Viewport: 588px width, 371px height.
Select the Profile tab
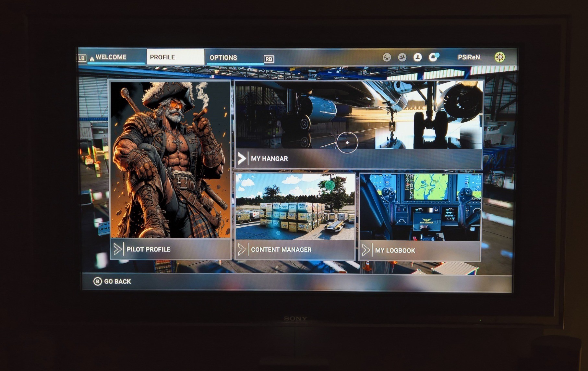point(175,57)
